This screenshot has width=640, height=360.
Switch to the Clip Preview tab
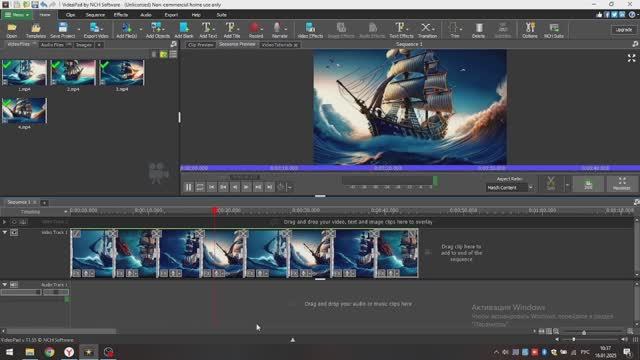(x=200, y=45)
